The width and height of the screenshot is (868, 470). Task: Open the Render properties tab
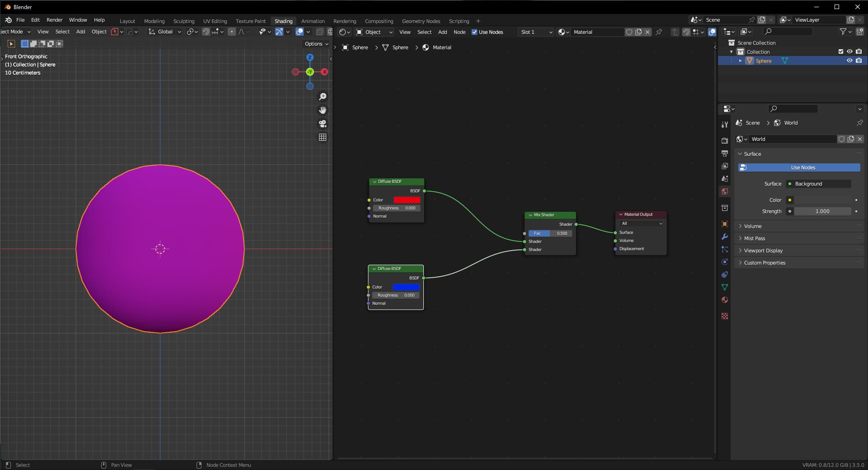tap(725, 141)
